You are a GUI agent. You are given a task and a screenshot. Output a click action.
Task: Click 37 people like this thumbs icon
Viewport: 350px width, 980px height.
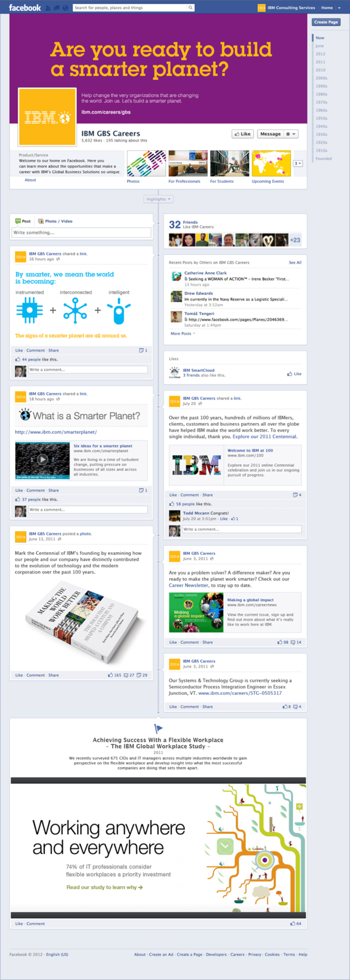(18, 499)
